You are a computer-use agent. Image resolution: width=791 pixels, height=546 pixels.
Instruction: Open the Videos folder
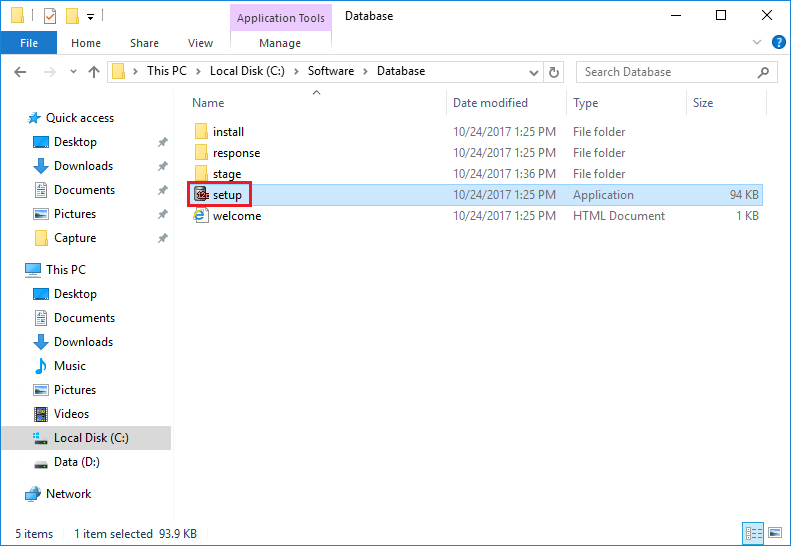click(x=71, y=414)
